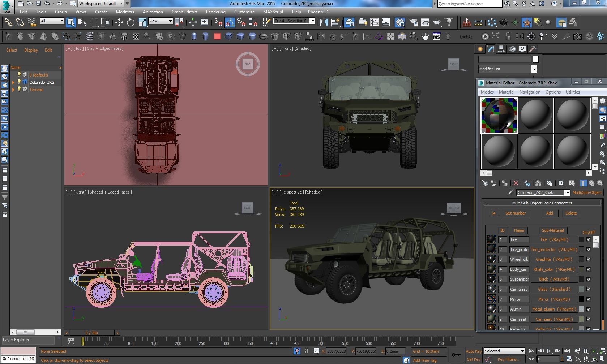607x364 pixels.
Task: Open the Create Selection Set dropdown
Action: (294, 21)
